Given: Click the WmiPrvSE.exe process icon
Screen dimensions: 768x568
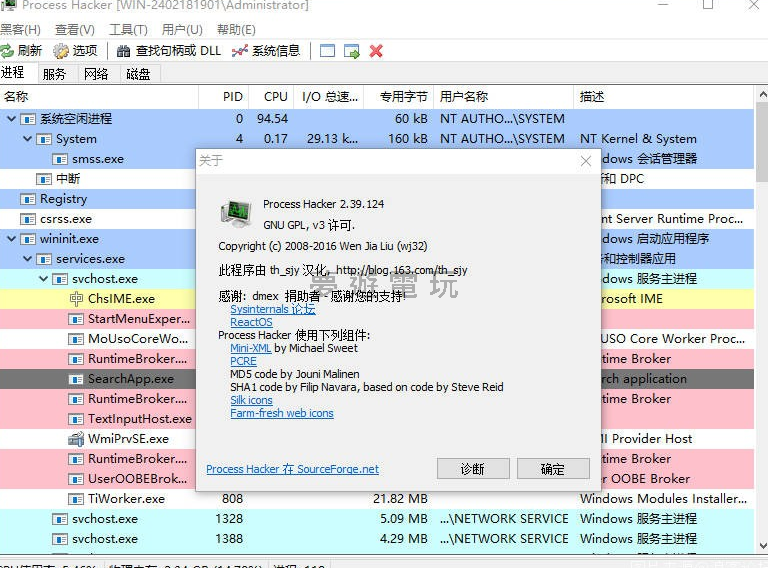Looking at the screenshot, I should (x=77, y=439).
